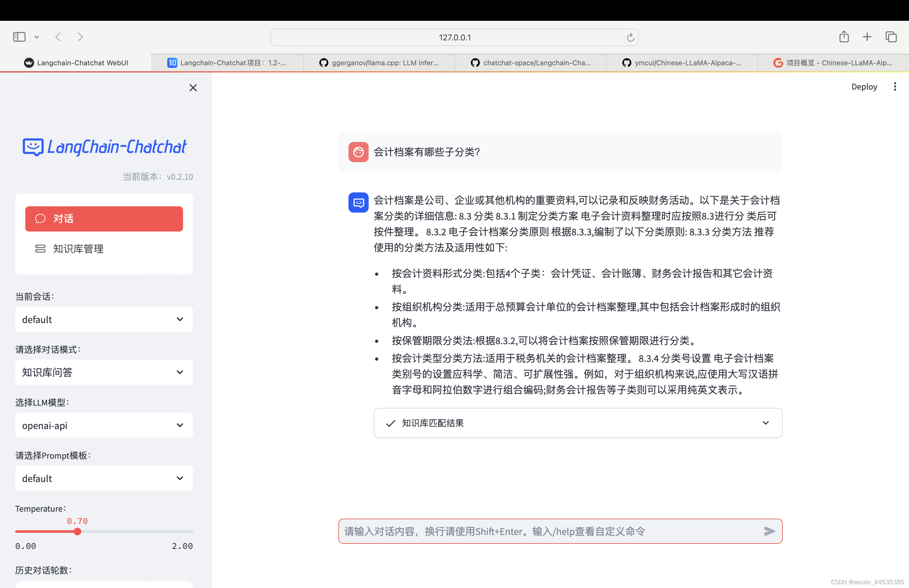Click the 知识库匹配结果 chevron arrow
The height and width of the screenshot is (588, 909).
[765, 423]
